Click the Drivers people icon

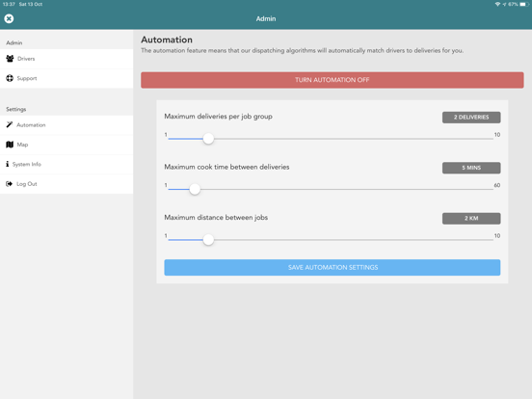(10, 59)
